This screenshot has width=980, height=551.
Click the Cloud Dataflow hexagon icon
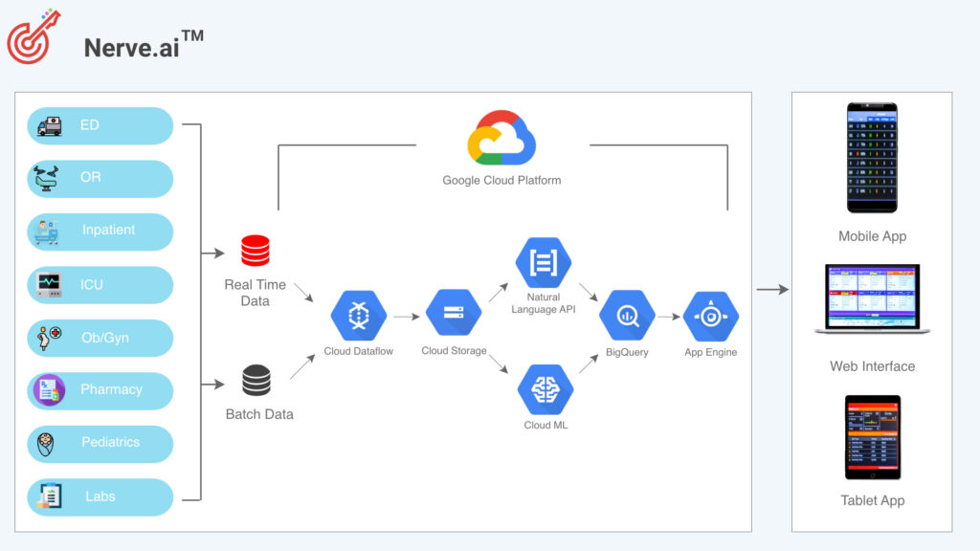coord(358,316)
